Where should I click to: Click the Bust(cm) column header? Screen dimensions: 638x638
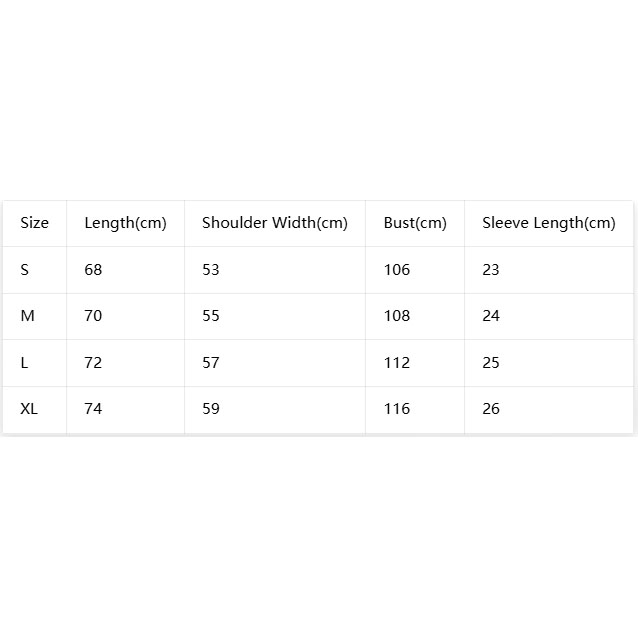point(415,223)
